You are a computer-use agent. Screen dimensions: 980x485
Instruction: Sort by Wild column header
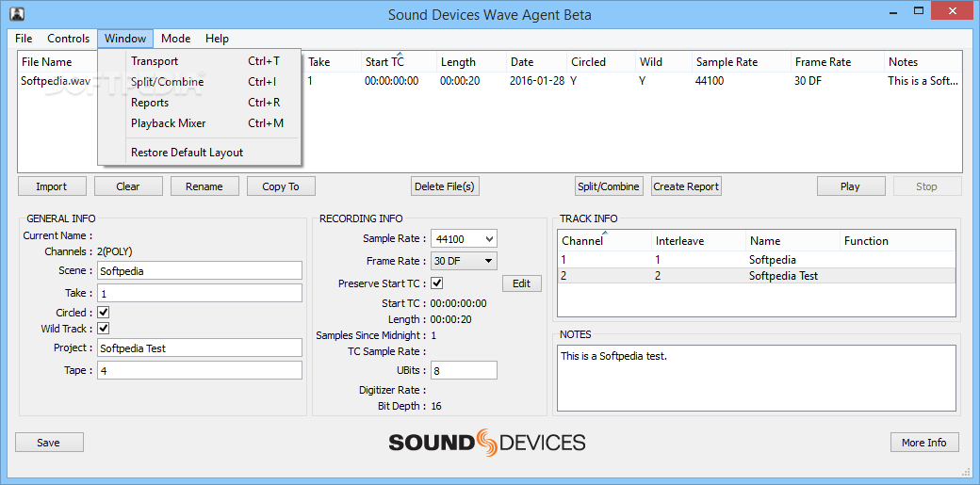pos(663,62)
